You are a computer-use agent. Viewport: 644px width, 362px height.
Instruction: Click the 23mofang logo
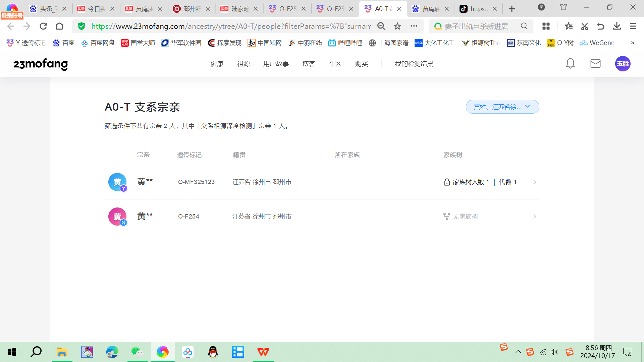41,64
